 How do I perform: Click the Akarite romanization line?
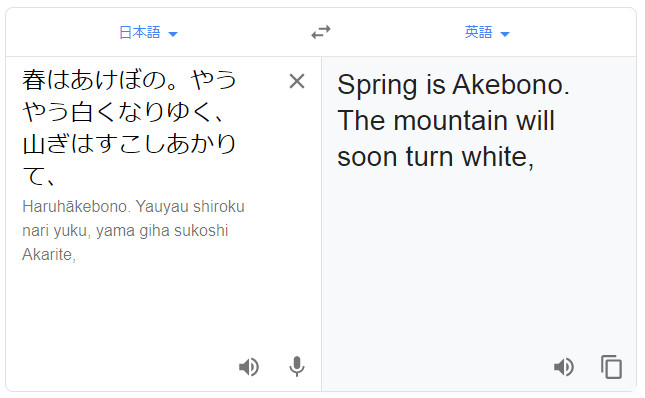[x=49, y=255]
